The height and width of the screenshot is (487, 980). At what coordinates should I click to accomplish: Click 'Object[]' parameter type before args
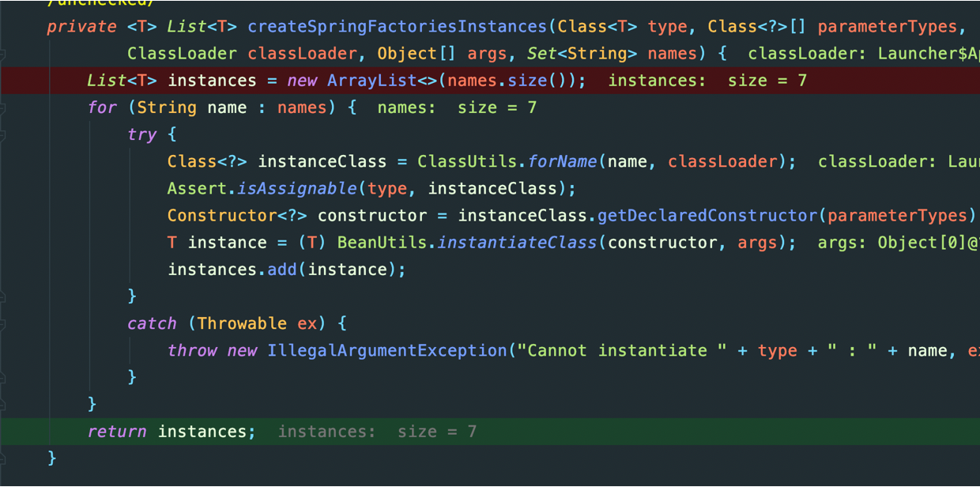tap(416, 54)
